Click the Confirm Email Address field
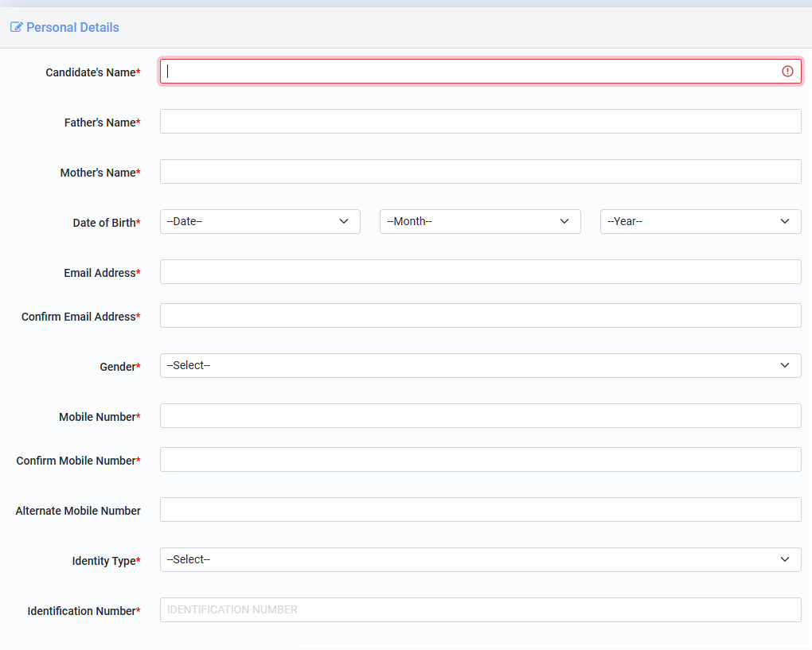 480,316
